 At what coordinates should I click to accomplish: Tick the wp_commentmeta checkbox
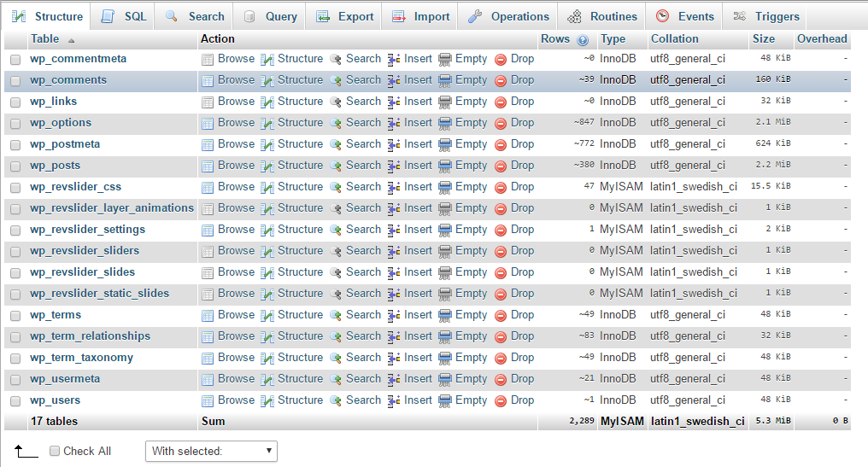(15, 59)
